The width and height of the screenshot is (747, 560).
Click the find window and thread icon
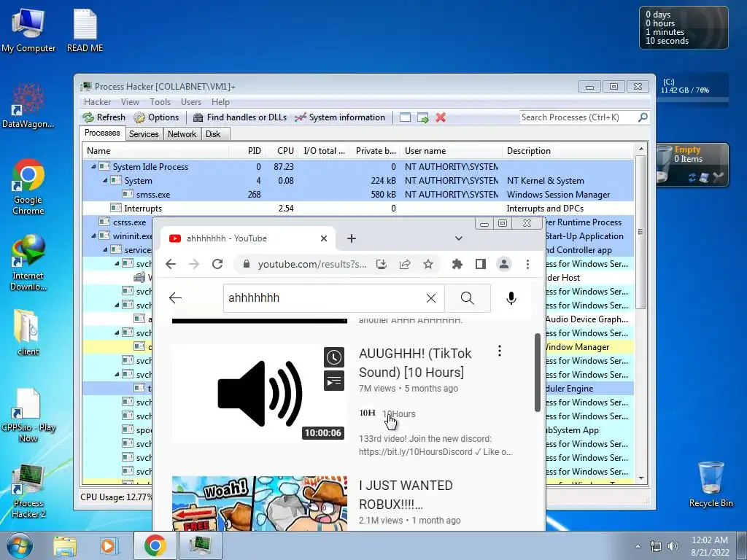[422, 117]
